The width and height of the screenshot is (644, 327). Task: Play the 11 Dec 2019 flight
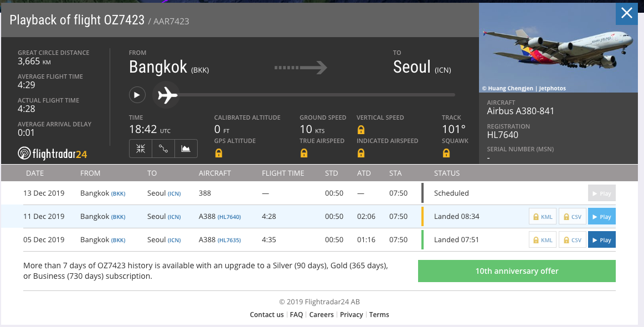coord(602,217)
